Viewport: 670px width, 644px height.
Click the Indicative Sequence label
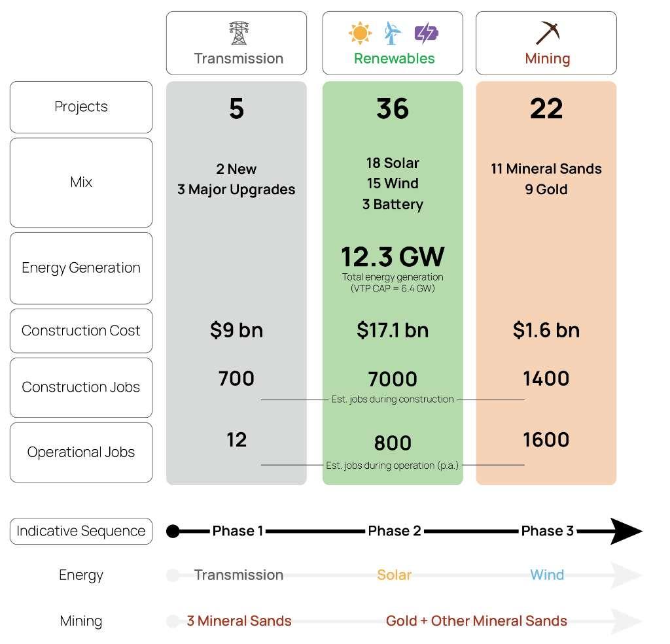coord(81,532)
